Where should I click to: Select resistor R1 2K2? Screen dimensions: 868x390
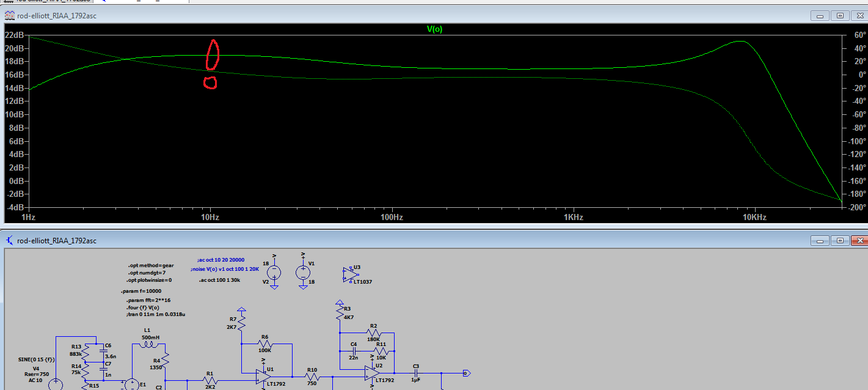(x=210, y=380)
